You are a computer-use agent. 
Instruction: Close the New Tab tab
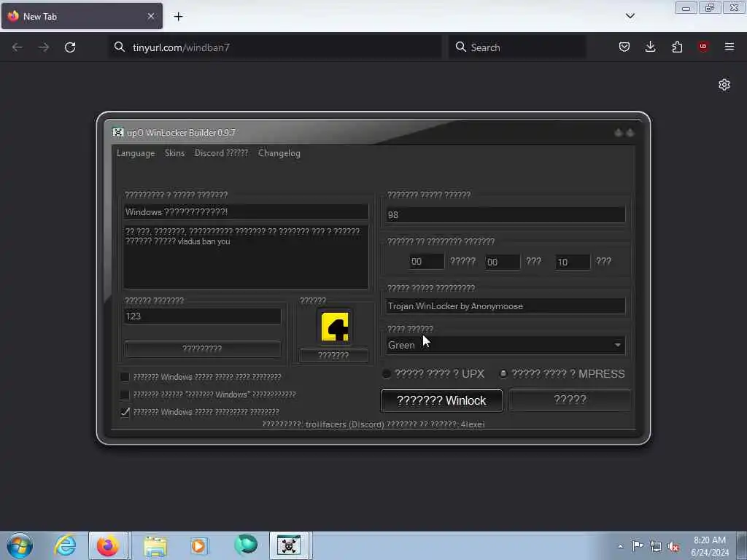click(x=150, y=16)
